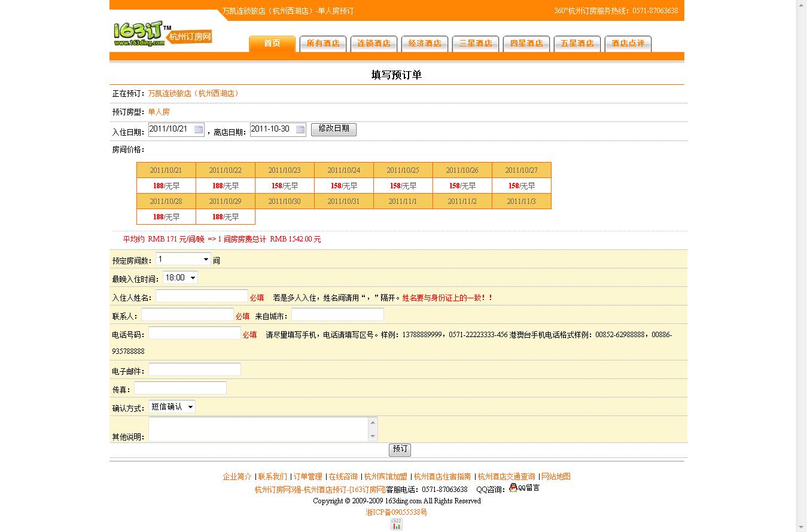Open the 杭州酒店交通查询 footer link
This screenshot has width=807, height=532.
pyautogui.click(x=507, y=477)
